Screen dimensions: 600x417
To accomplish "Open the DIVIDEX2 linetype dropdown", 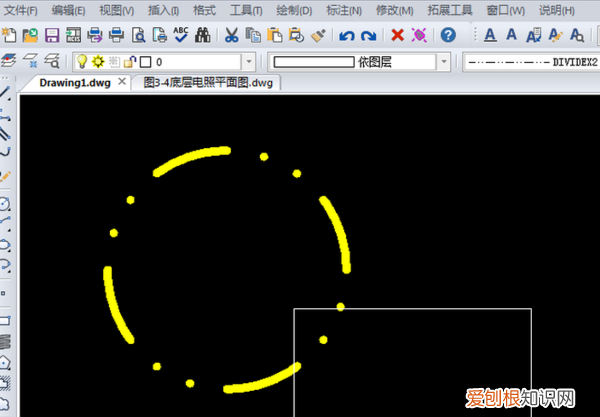I will click(x=531, y=62).
